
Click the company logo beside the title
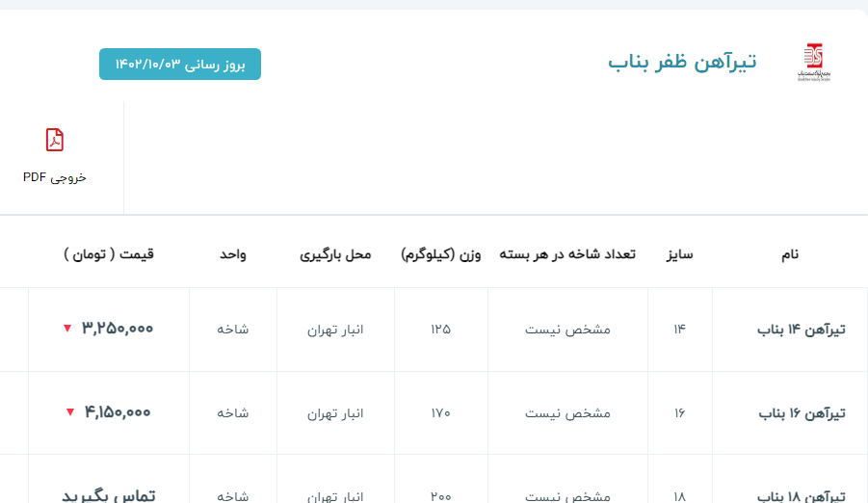(813, 63)
